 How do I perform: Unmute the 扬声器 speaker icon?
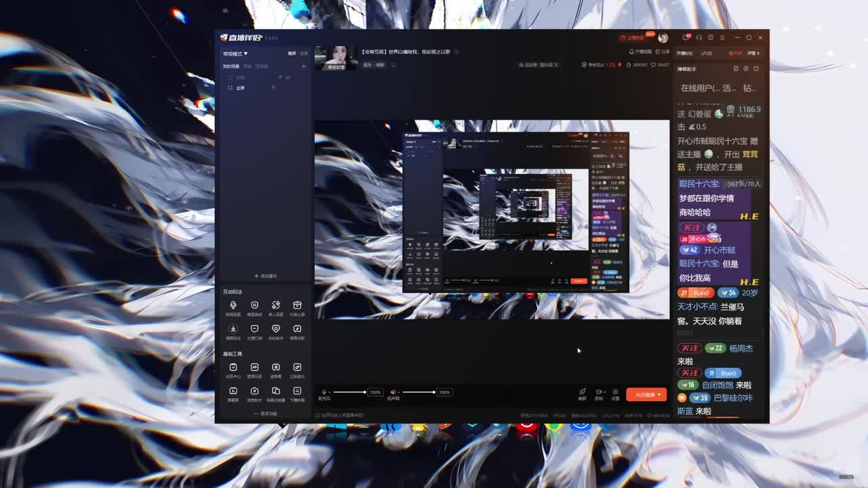(x=393, y=392)
